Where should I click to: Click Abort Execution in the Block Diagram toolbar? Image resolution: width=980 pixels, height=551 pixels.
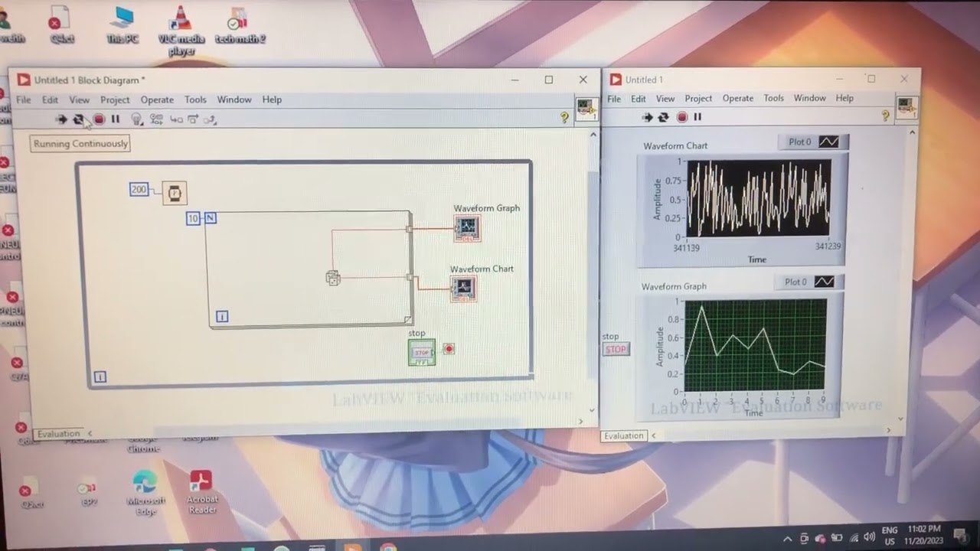point(99,119)
